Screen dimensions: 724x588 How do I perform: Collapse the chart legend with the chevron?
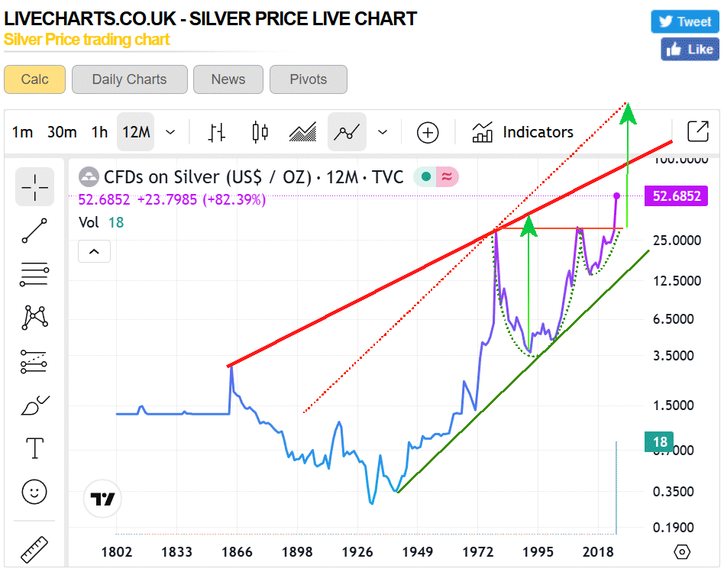click(95, 250)
